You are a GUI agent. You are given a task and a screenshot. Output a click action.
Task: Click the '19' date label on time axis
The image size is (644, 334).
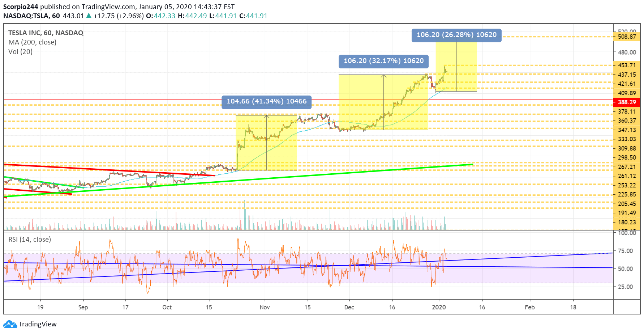pyautogui.click(x=40, y=307)
